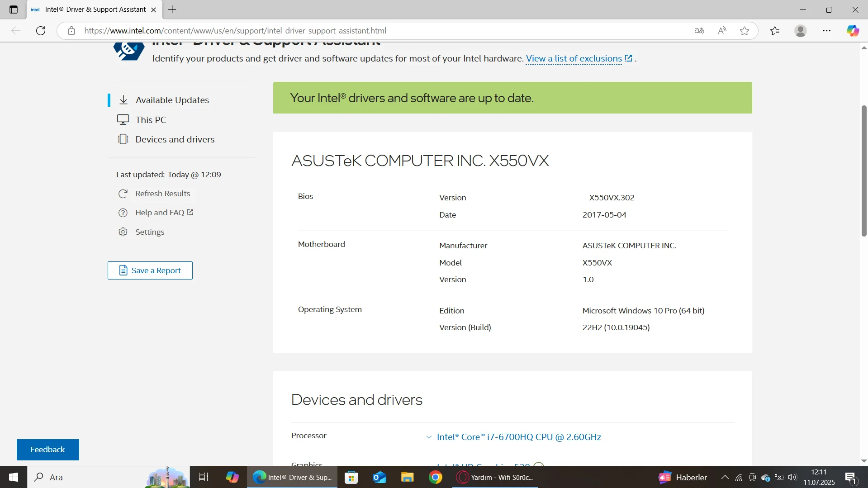
Task: Select Available Updates in the sidebar
Action: tap(172, 100)
